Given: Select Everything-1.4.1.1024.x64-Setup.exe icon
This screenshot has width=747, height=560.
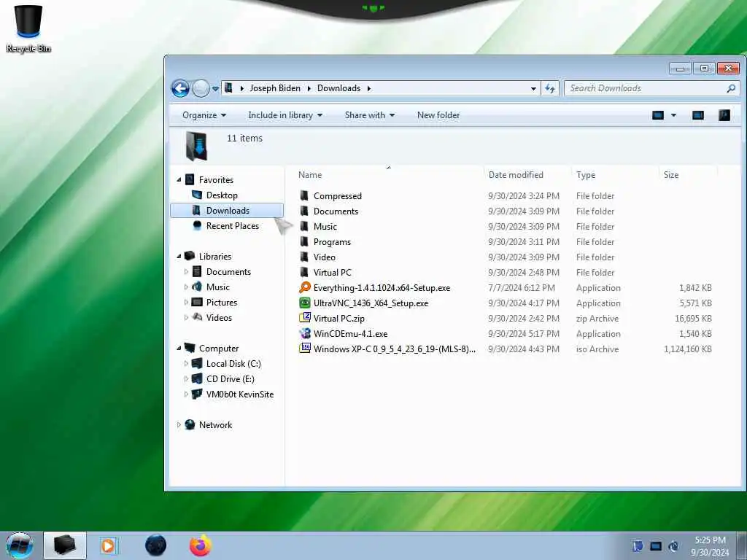Looking at the screenshot, I should (x=304, y=287).
